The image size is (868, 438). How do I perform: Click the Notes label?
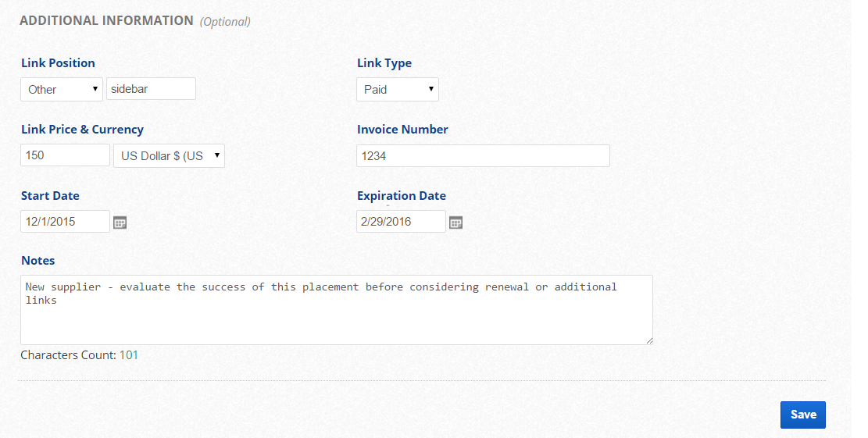tap(38, 261)
